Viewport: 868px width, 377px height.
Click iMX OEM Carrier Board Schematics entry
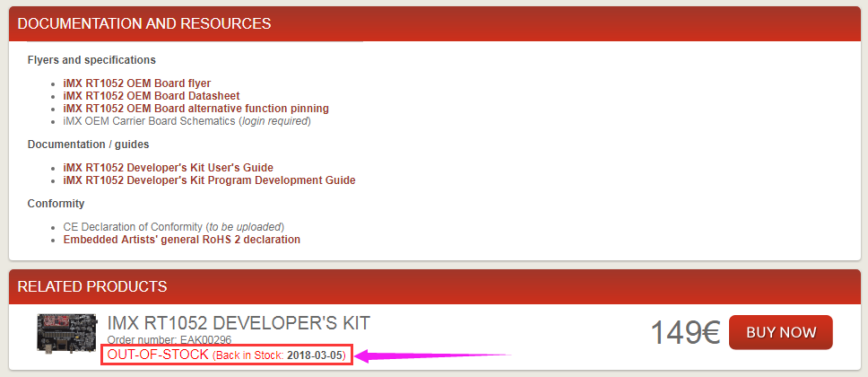tap(187, 121)
